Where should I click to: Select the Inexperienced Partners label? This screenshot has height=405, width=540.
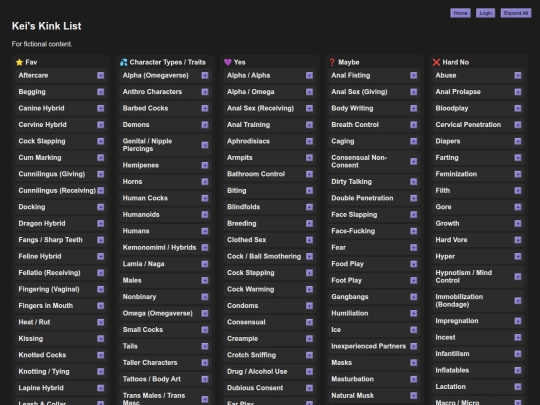(x=368, y=346)
